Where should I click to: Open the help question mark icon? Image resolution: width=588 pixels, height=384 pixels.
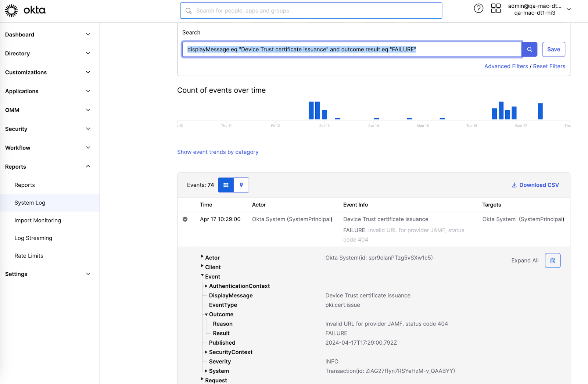[478, 8]
